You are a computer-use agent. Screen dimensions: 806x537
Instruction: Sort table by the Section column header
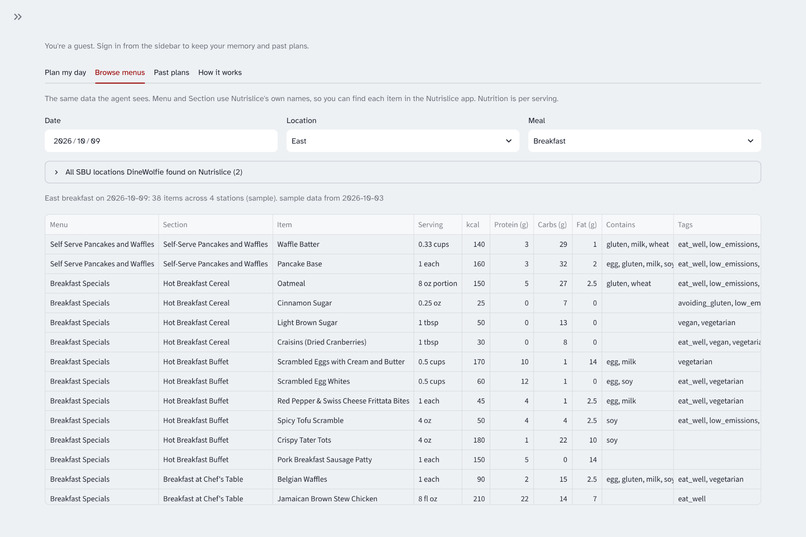[x=215, y=225]
